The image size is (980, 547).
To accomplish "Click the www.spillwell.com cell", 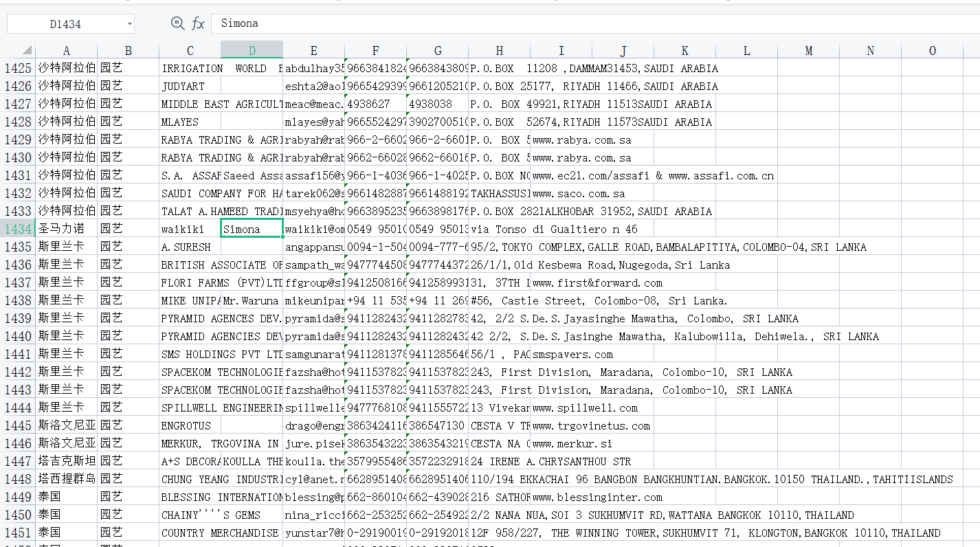I will coord(561,408).
